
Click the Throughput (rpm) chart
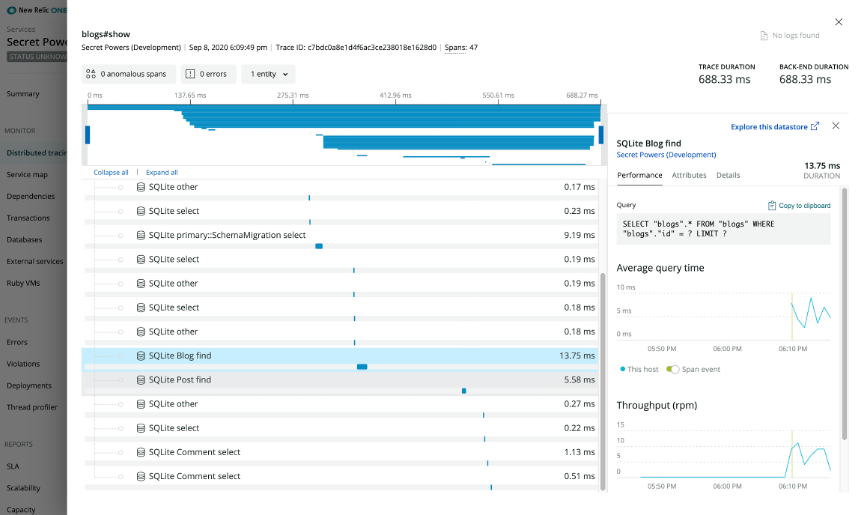pos(724,455)
